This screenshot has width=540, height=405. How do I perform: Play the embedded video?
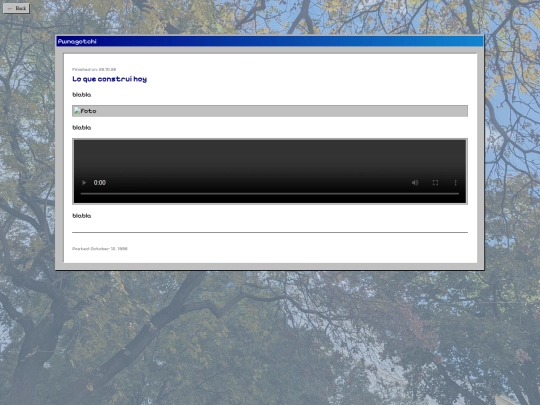[84, 183]
